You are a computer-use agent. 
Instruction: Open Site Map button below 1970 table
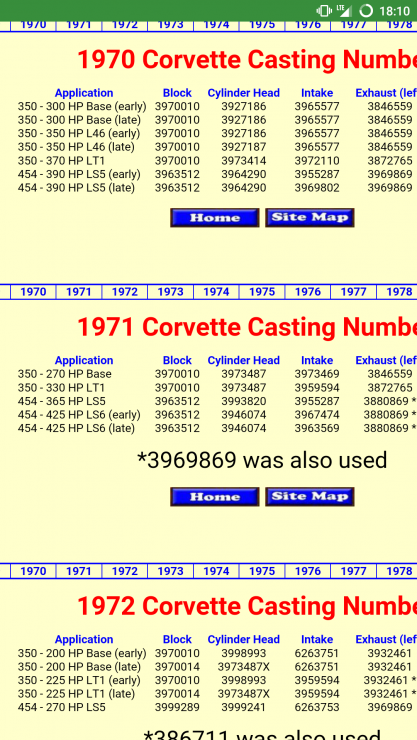pos(310,218)
